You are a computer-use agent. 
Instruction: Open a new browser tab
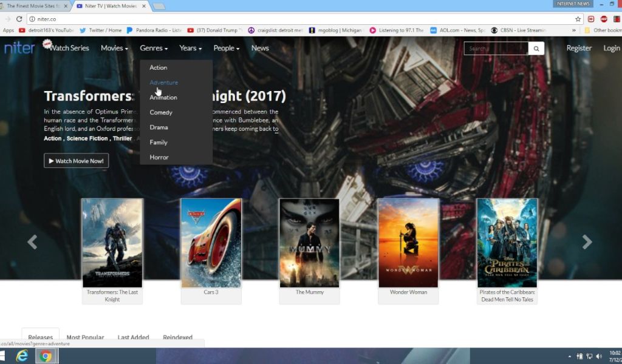pos(159,6)
